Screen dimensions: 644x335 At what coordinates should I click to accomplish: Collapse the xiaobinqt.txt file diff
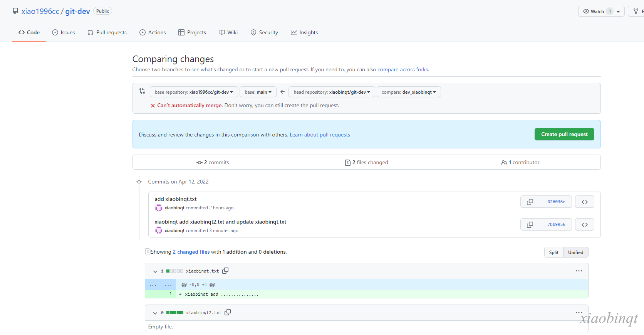(x=155, y=271)
